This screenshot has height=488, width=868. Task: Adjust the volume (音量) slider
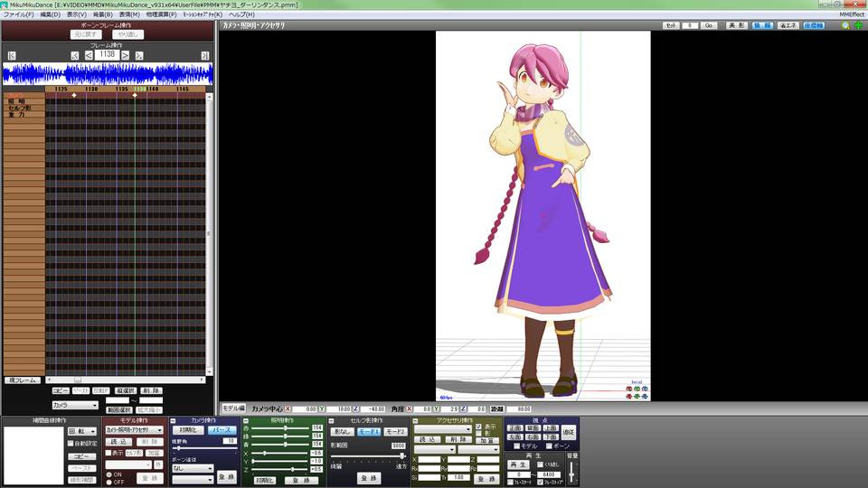pyautogui.click(x=571, y=472)
